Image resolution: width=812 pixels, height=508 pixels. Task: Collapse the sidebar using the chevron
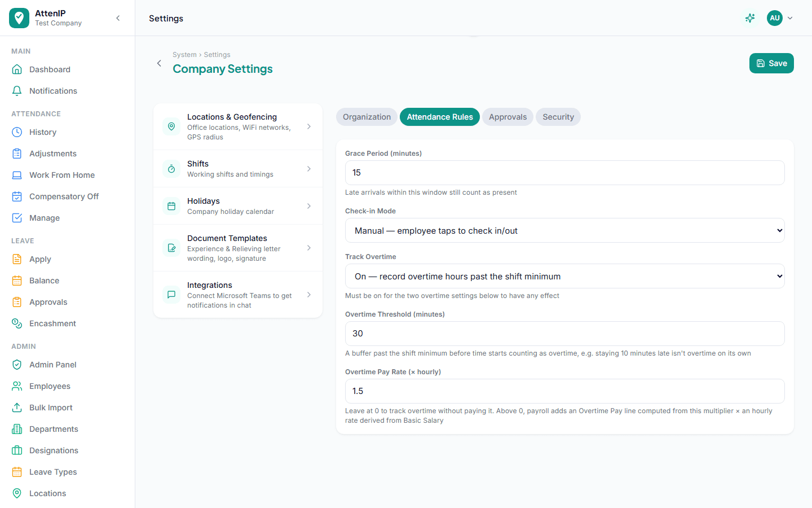(118, 18)
